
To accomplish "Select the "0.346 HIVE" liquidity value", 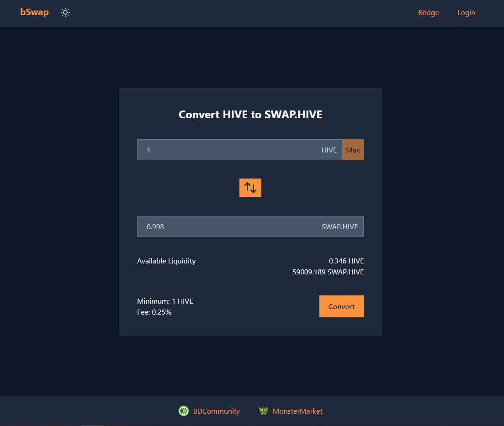I will (346, 261).
